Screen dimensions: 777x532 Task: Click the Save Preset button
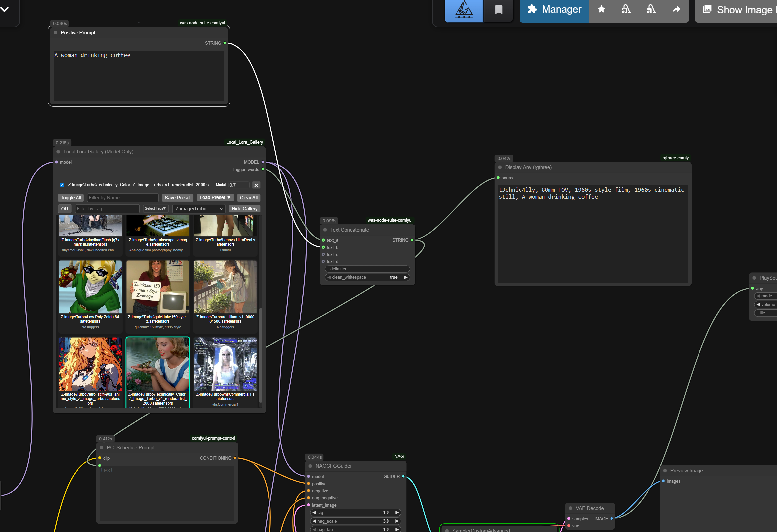[177, 198]
